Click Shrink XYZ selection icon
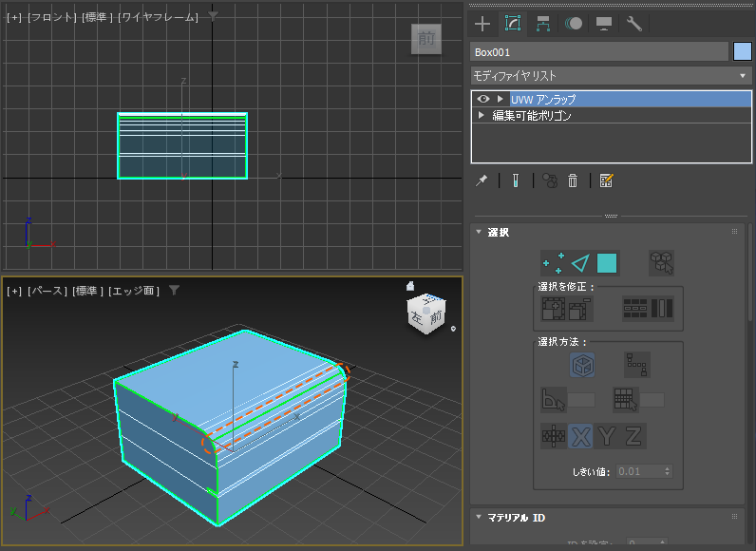This screenshot has height=551, width=756. tap(580, 309)
